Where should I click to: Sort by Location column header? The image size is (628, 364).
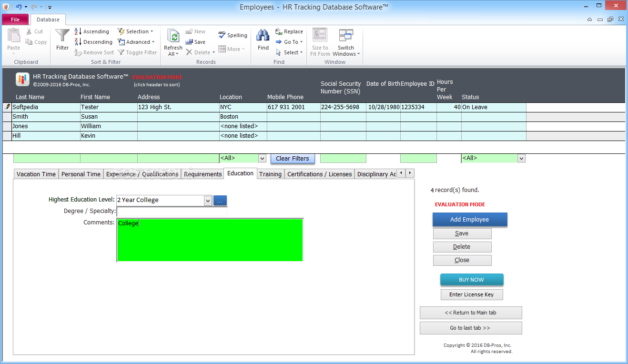pos(231,97)
